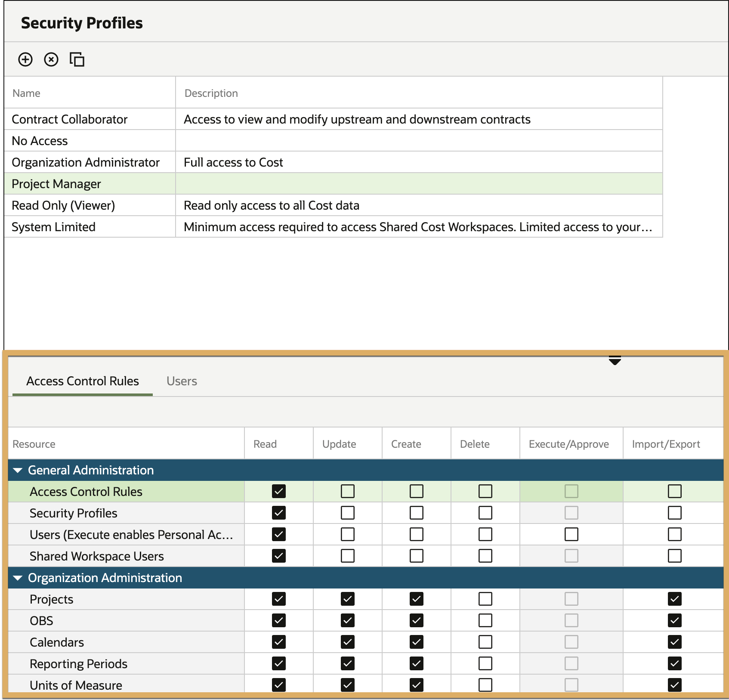Uncheck Create for Calendars

tap(417, 642)
